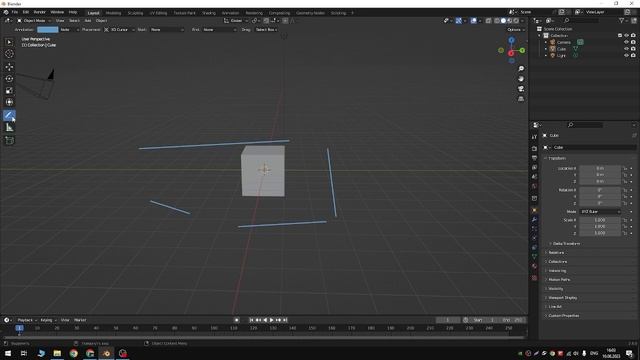Open the rotation Mode XYZ Euler dropdown

click(x=600, y=211)
